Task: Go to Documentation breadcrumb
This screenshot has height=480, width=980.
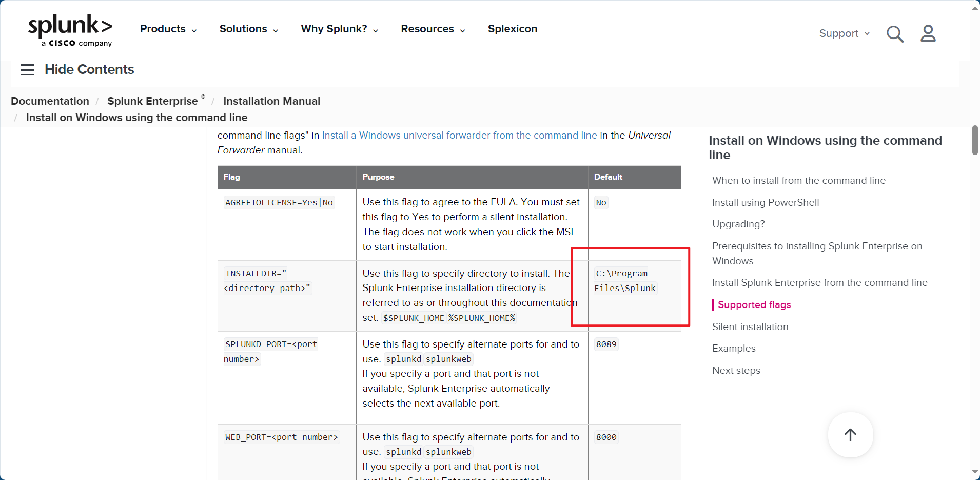Action: 50,101
